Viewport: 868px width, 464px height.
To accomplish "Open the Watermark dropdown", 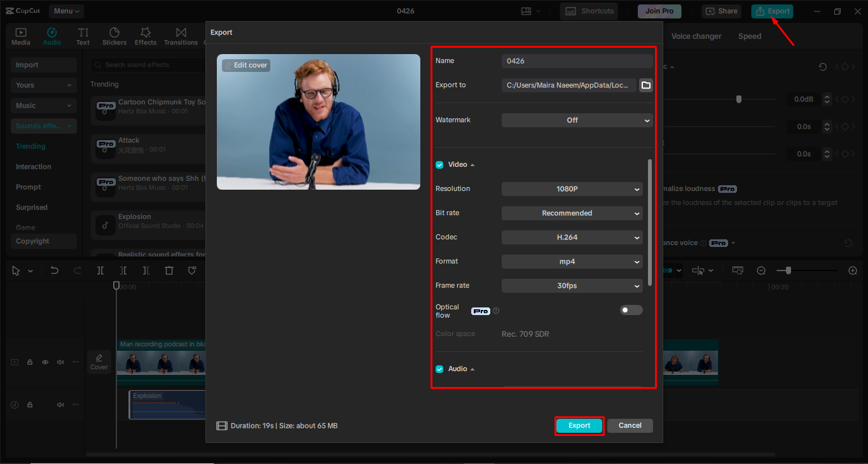I will click(x=577, y=120).
